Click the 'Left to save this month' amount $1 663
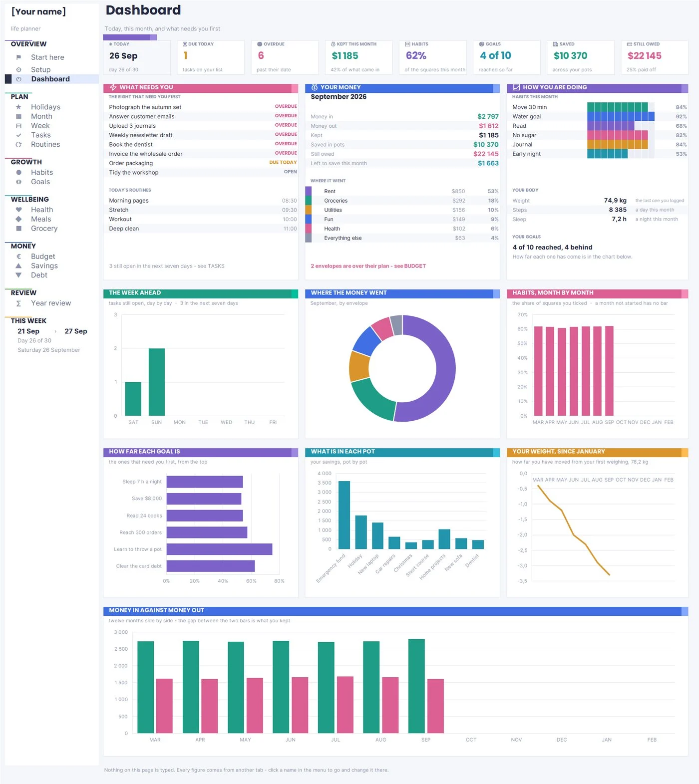The height and width of the screenshot is (784, 699). (x=488, y=163)
